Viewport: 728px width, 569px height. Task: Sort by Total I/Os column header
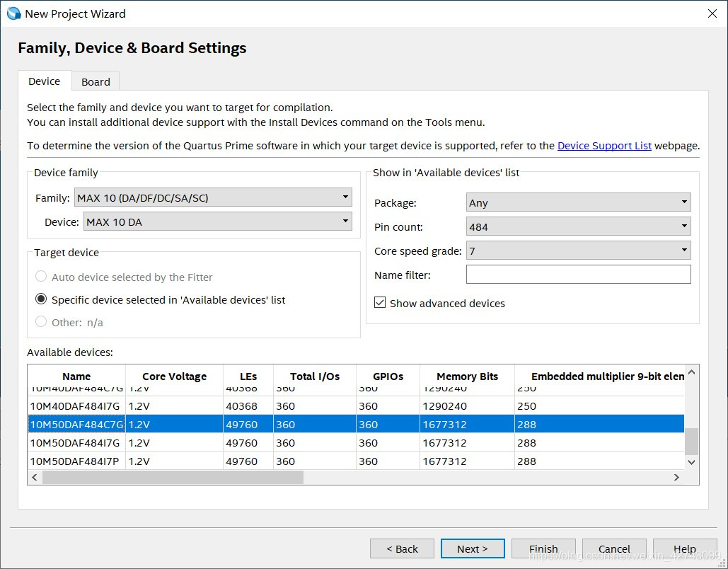pos(315,377)
